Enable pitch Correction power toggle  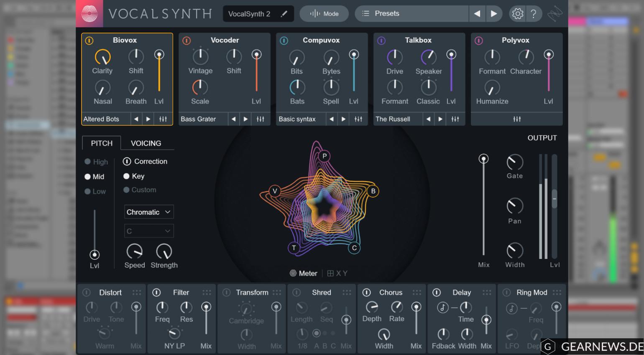[x=127, y=162]
